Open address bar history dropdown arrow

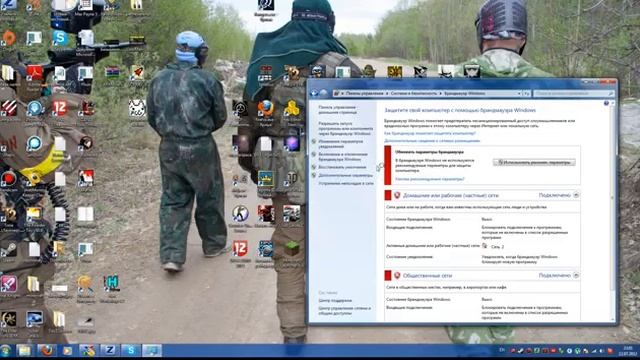pos(519,93)
